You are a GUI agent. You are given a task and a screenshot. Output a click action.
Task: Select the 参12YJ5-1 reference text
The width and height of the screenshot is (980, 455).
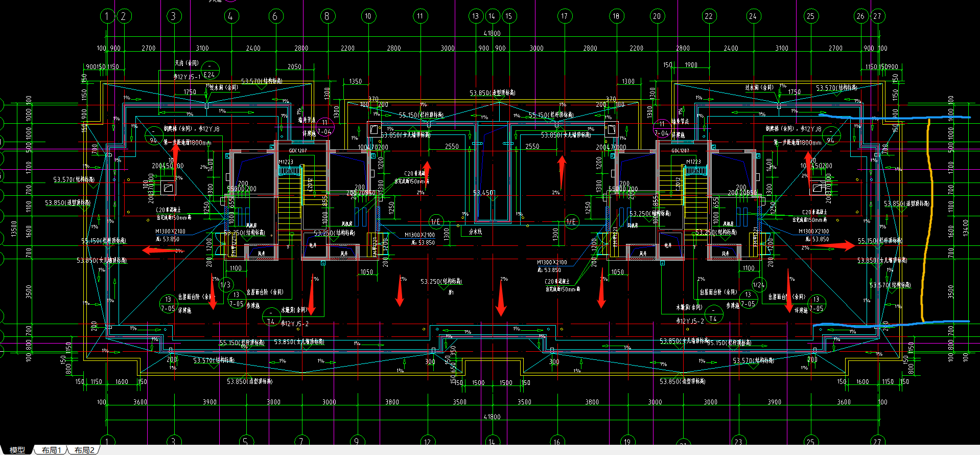pyautogui.click(x=187, y=77)
